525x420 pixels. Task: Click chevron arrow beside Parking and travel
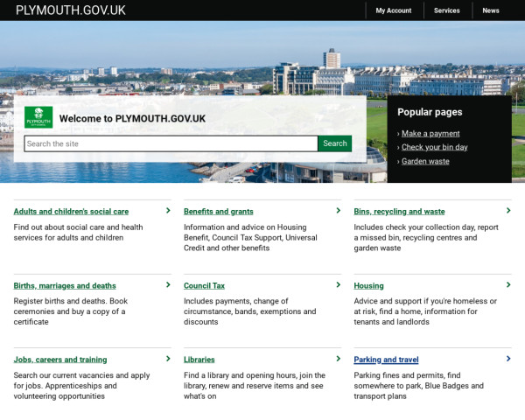(508, 359)
